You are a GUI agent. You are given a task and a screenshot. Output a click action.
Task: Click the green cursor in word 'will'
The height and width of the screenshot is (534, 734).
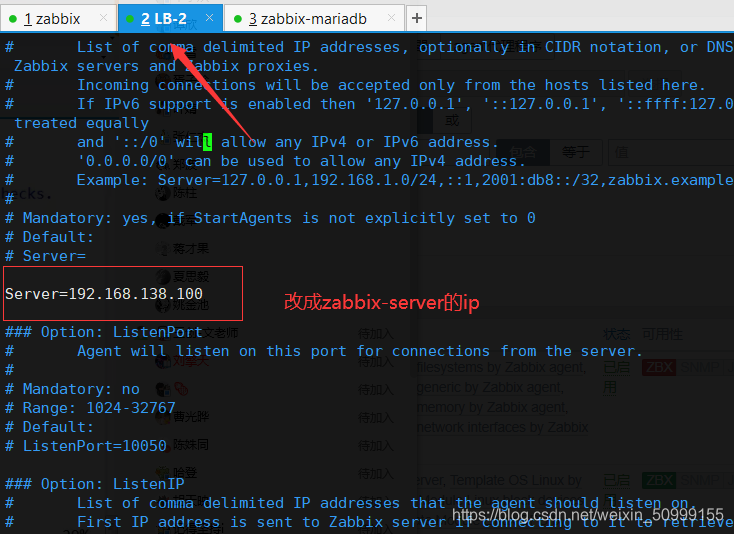coord(207,142)
